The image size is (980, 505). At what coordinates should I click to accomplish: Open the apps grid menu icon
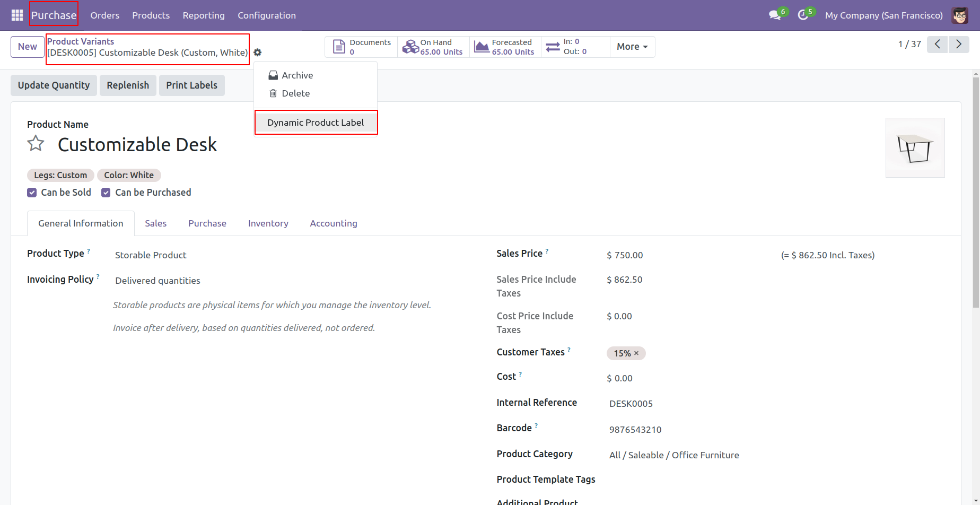pos(17,15)
